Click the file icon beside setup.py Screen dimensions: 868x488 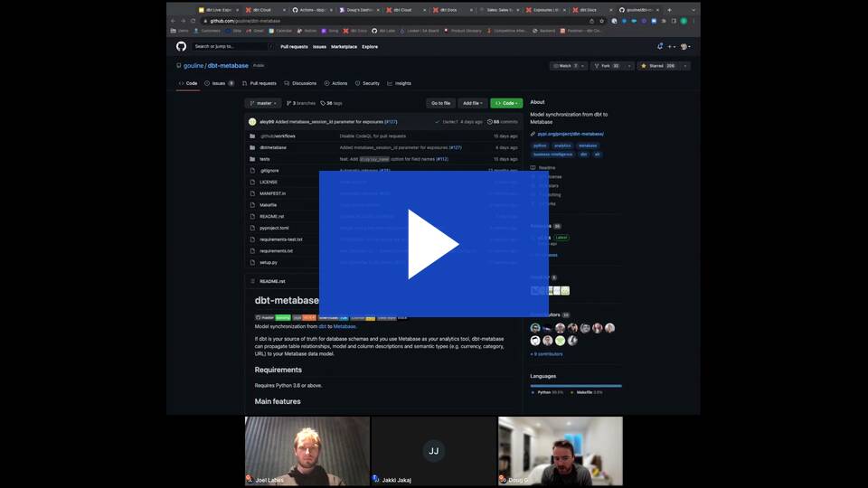tap(252, 262)
